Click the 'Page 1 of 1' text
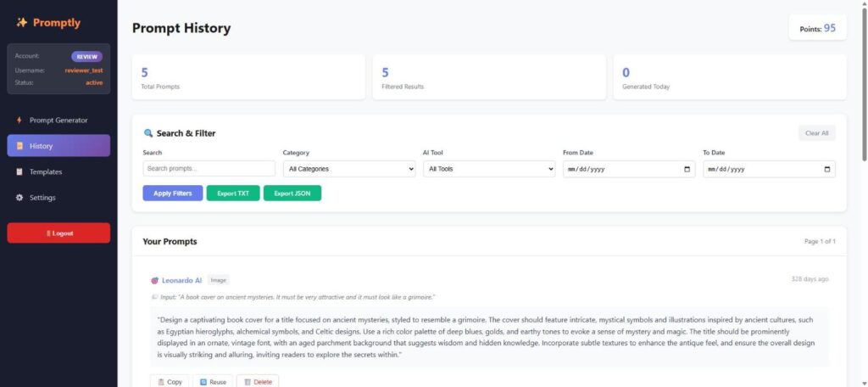 820,241
